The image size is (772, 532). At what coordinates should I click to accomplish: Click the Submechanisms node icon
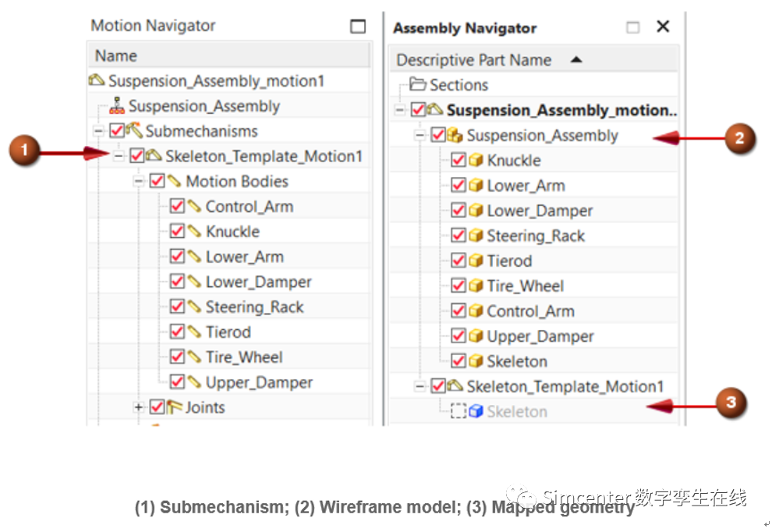tap(134, 131)
